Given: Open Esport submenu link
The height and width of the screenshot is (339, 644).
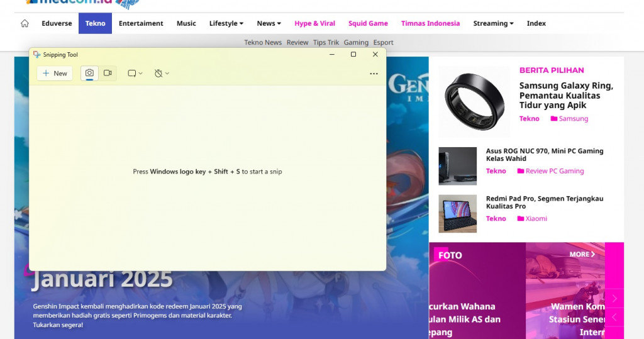Looking at the screenshot, I should [x=383, y=42].
